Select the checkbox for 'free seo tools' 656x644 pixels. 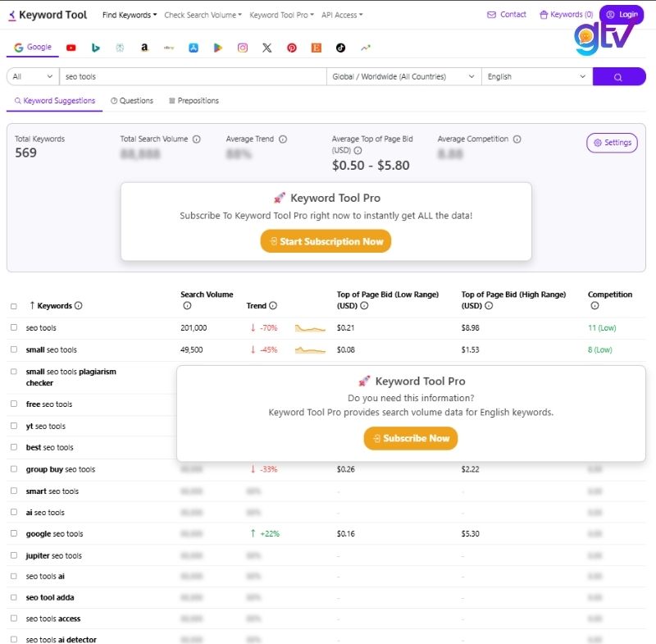point(12,403)
